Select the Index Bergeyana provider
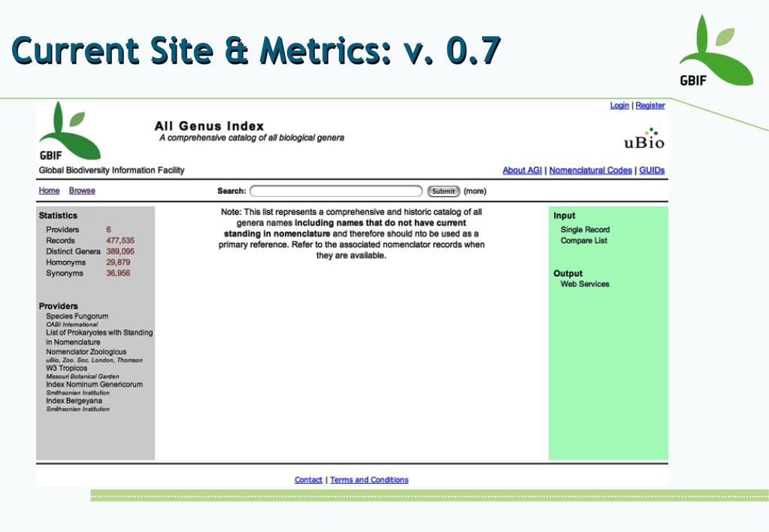The height and width of the screenshot is (532, 769). coord(74,401)
